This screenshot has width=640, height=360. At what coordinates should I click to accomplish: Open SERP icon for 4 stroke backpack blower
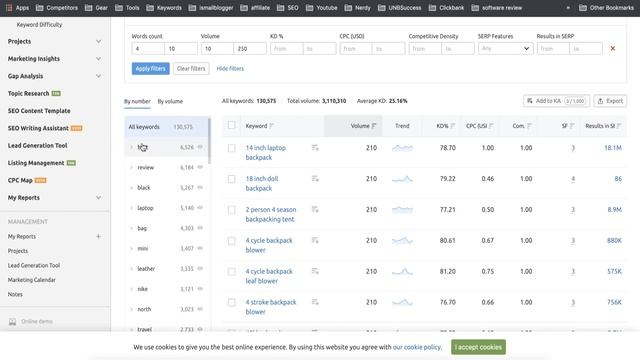tap(315, 302)
